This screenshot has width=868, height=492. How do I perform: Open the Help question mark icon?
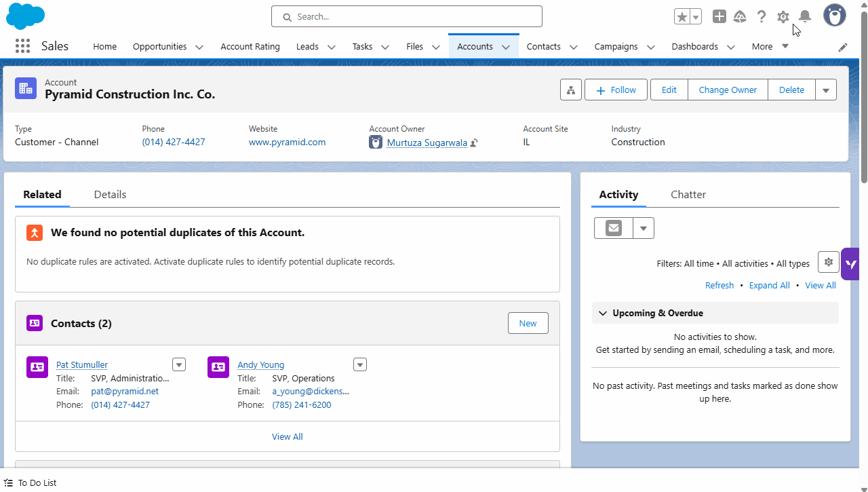click(762, 16)
